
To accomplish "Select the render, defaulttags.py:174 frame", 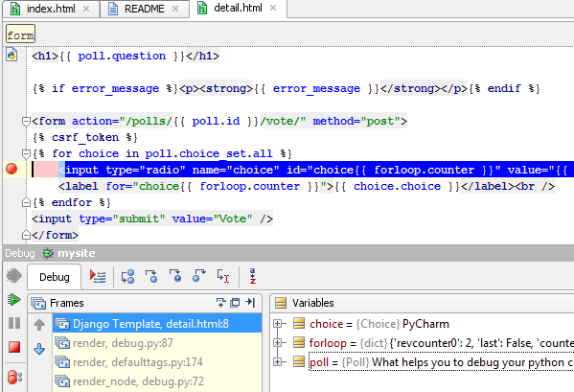I will click(x=157, y=362).
